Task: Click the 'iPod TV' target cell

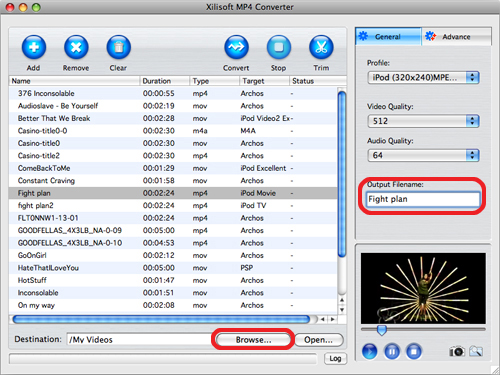Action: coord(253,206)
